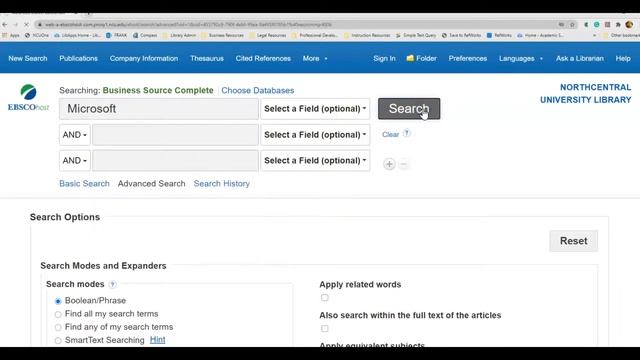The image size is (640, 360).
Task: Open Thesaurus menu item
Action: (x=207, y=58)
